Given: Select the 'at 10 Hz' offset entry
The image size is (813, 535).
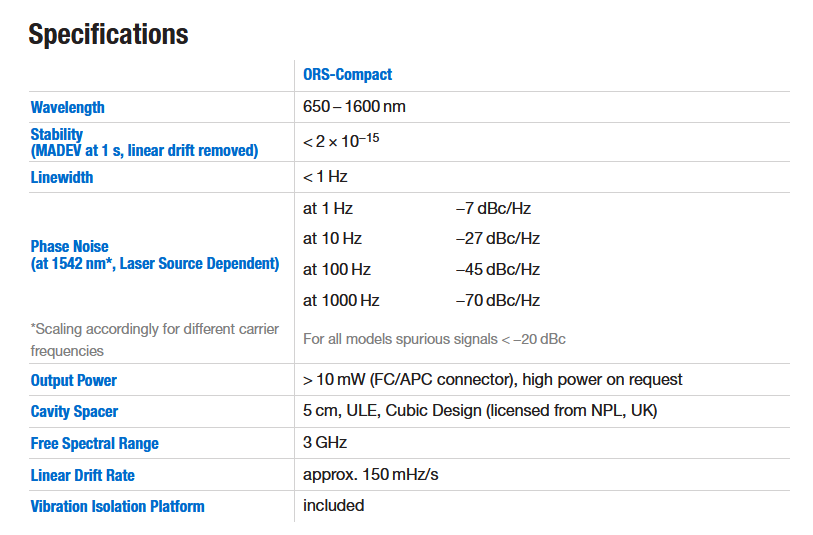Looking at the screenshot, I should (x=332, y=239).
